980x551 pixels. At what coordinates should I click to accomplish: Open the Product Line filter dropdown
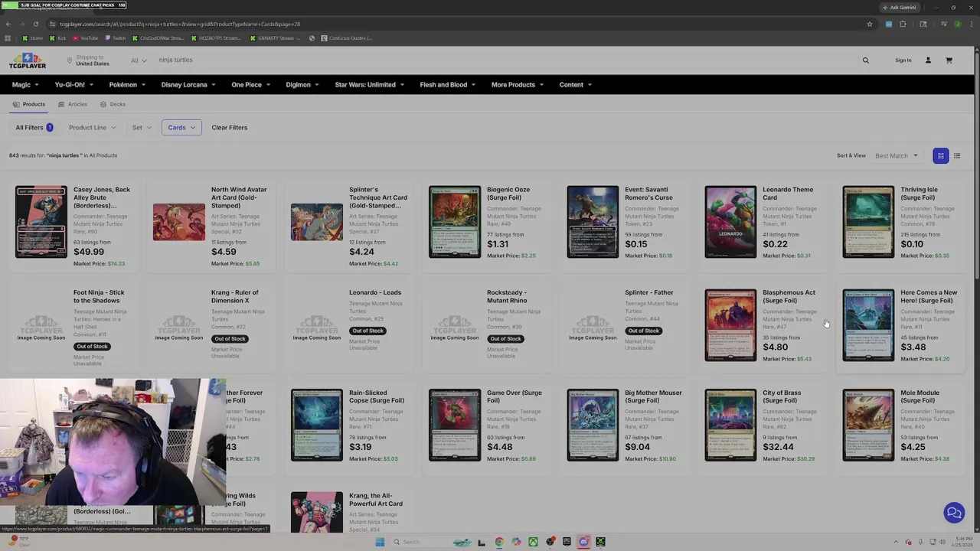tap(92, 128)
